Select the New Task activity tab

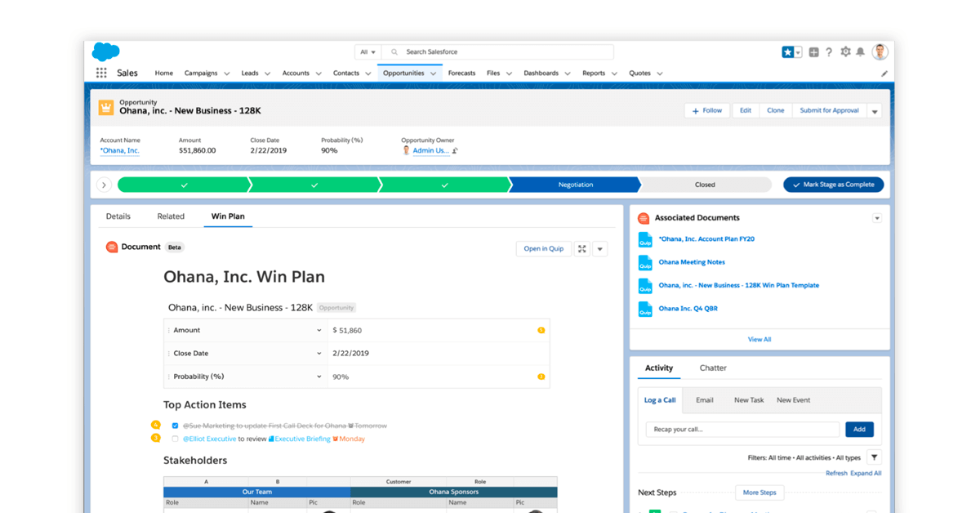pyautogui.click(x=749, y=400)
